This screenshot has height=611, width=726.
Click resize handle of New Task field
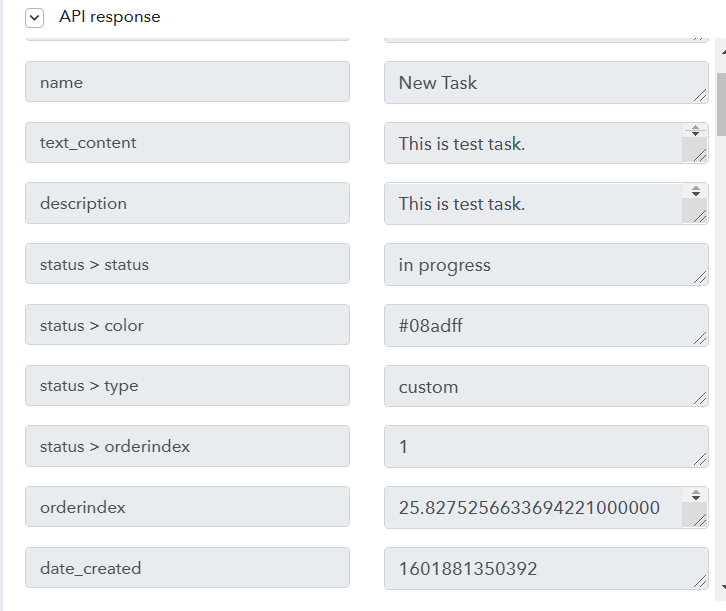pyautogui.click(x=700, y=95)
